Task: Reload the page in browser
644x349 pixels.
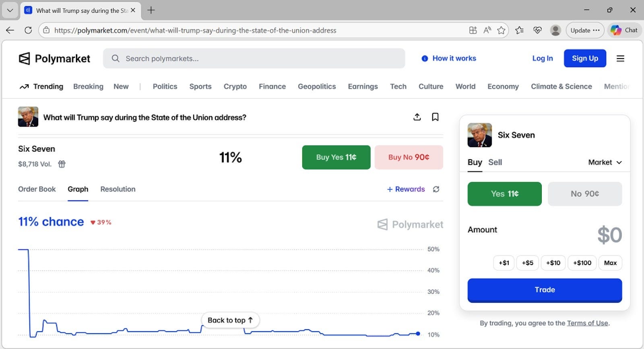Action: (x=28, y=30)
